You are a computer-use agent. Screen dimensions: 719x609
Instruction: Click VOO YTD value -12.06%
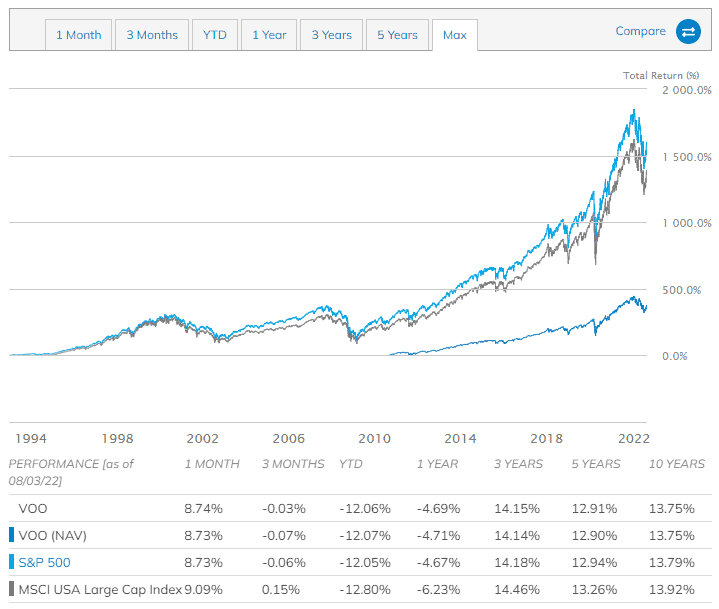pos(365,509)
